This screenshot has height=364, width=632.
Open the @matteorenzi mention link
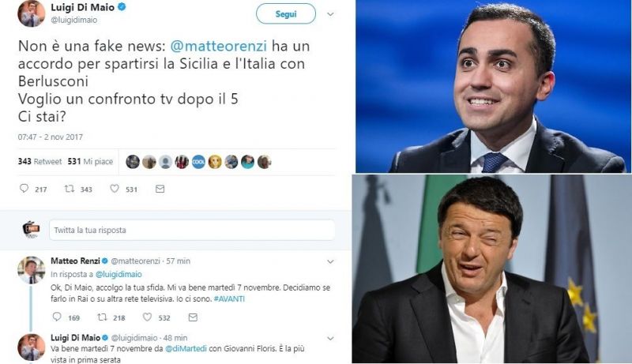tap(219, 46)
